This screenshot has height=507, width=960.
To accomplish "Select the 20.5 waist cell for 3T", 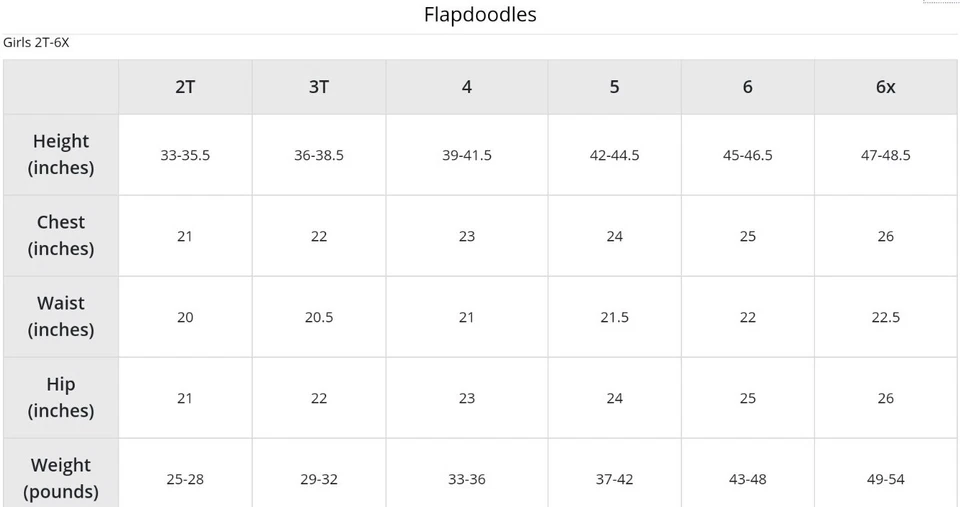I will coord(319,318).
